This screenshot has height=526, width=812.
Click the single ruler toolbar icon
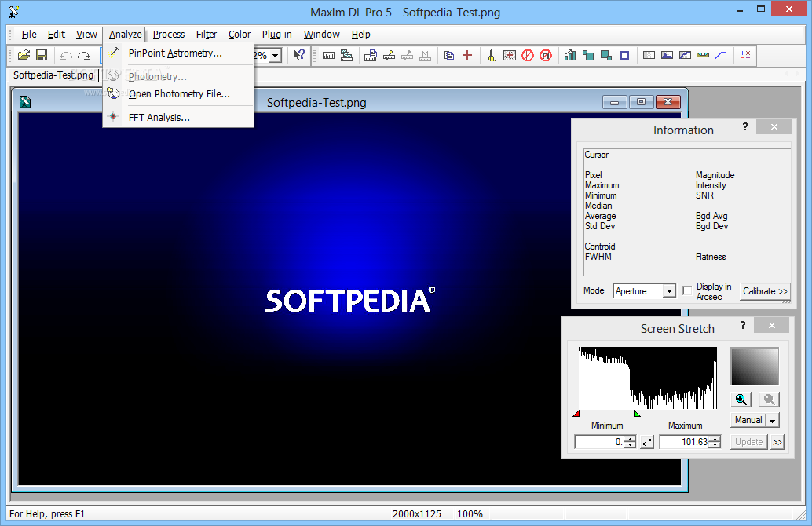(328, 56)
